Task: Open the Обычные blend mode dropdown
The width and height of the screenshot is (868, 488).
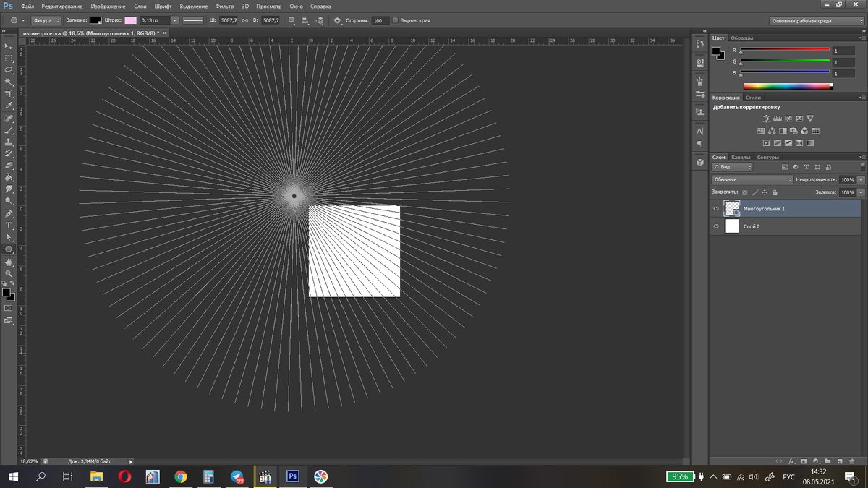Action: pyautogui.click(x=752, y=179)
